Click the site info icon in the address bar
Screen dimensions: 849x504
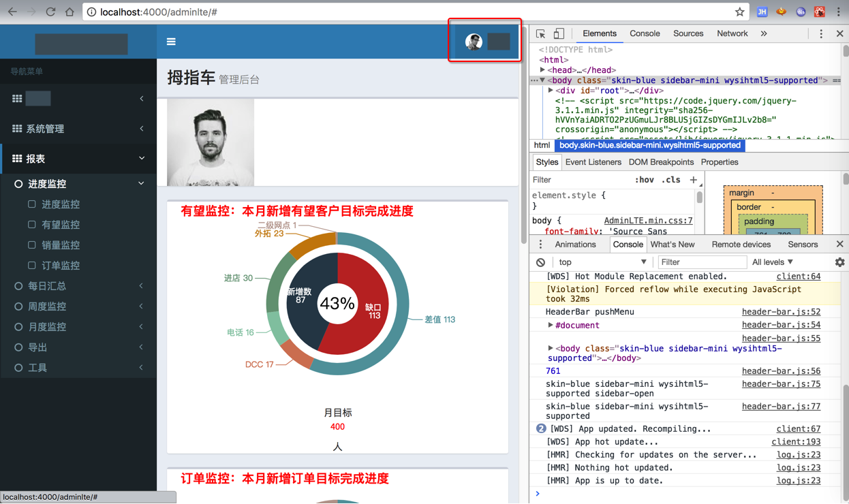coord(91,12)
